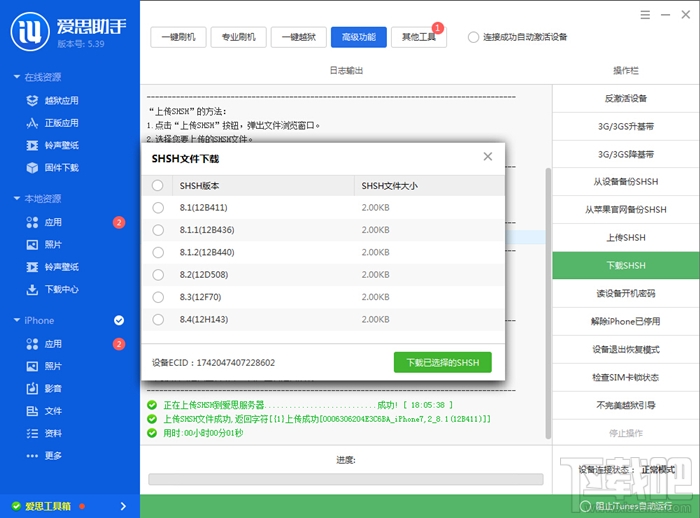Click 从苹果官网备份SHSH operation
The image size is (700, 518).
(x=625, y=209)
